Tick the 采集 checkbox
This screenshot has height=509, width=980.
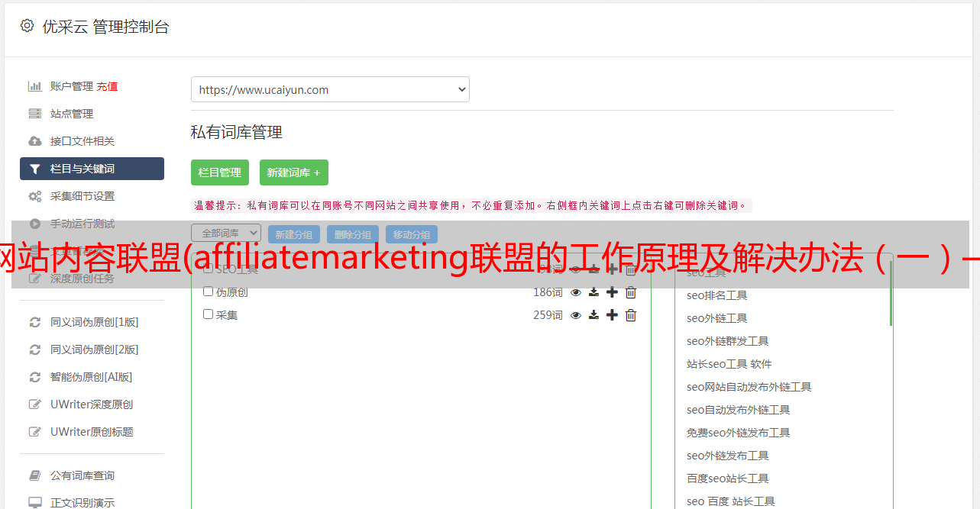click(x=208, y=314)
